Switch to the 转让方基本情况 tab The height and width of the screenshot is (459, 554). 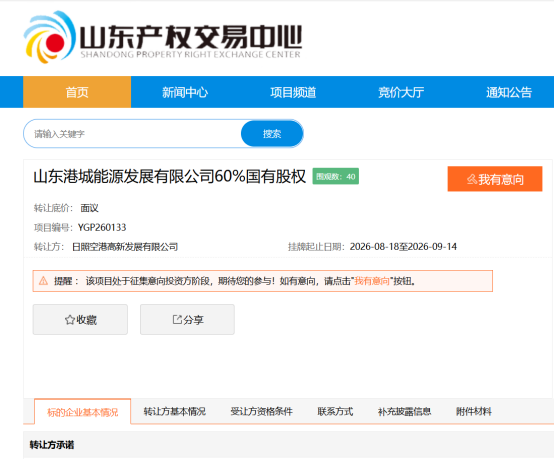tap(175, 411)
